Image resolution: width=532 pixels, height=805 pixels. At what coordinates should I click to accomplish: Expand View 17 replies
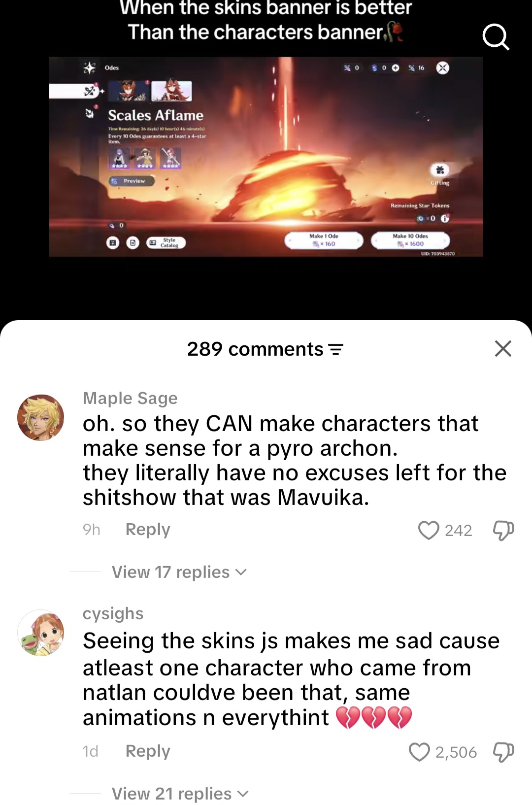click(x=179, y=572)
